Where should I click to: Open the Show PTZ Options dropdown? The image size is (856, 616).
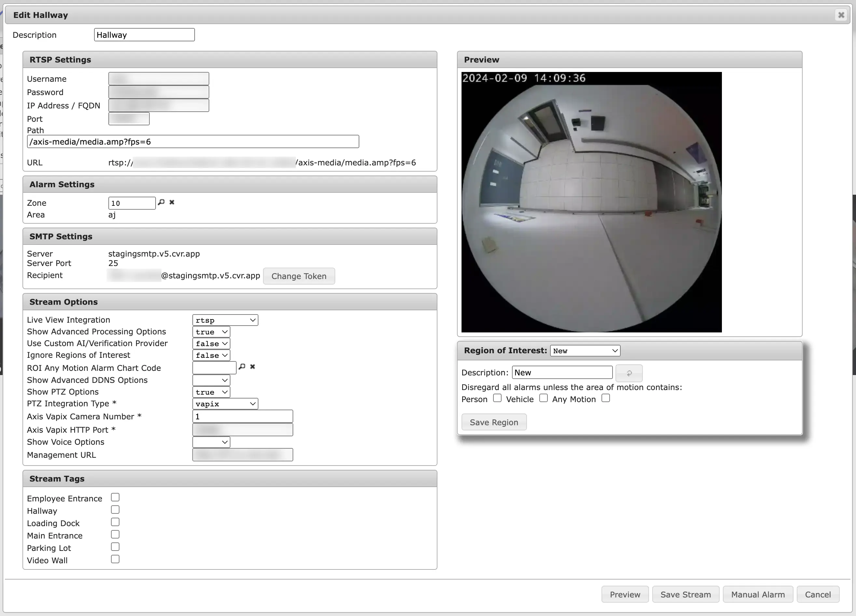[x=211, y=392]
